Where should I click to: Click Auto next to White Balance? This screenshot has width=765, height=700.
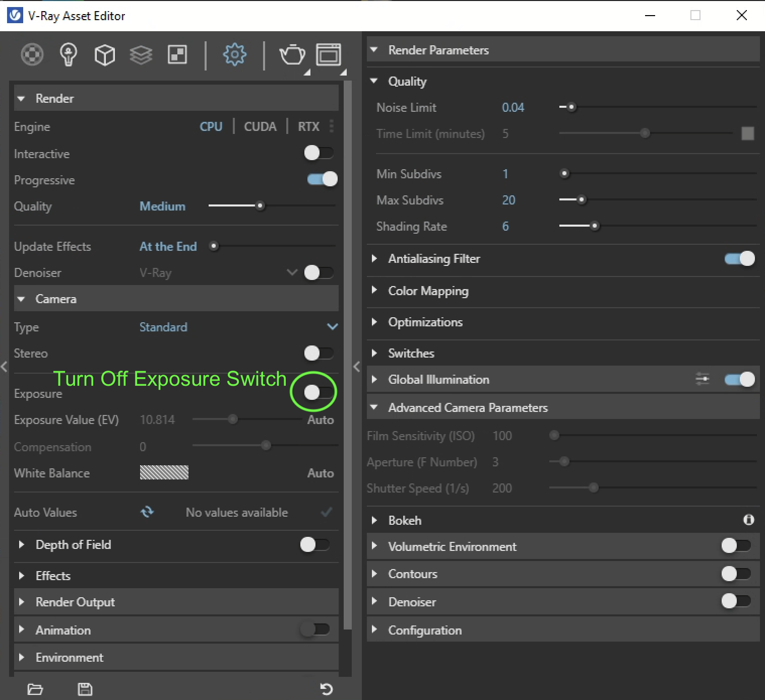pyautogui.click(x=321, y=473)
